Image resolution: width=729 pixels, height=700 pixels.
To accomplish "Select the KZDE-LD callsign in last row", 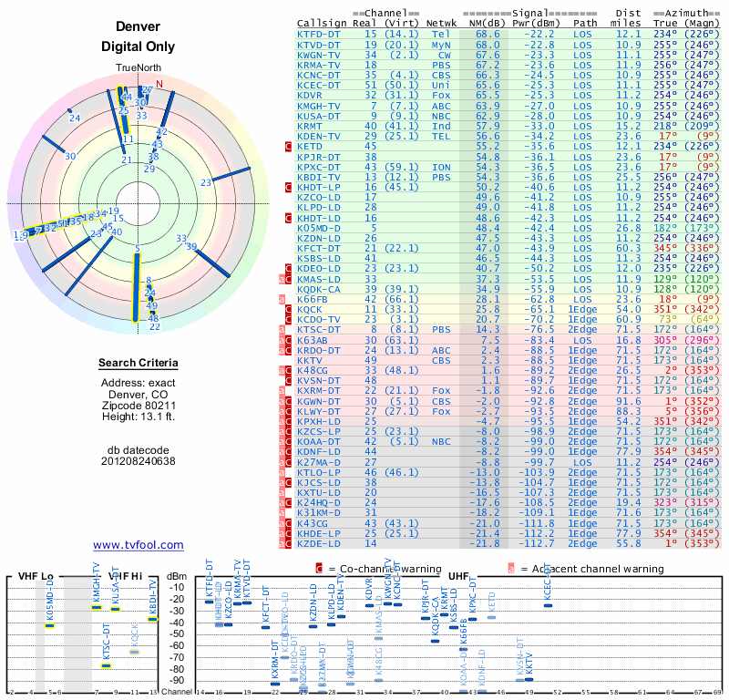I will click(319, 544).
